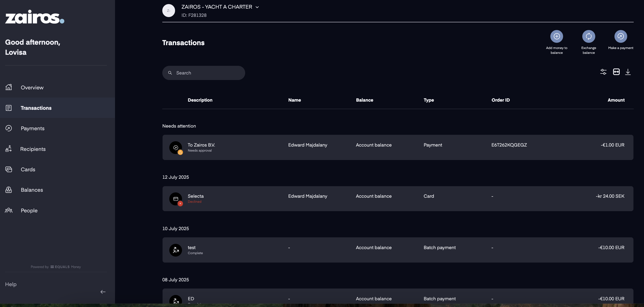This screenshot has width=644, height=307.
Task: Click the Add money to balance icon
Action: tap(557, 37)
